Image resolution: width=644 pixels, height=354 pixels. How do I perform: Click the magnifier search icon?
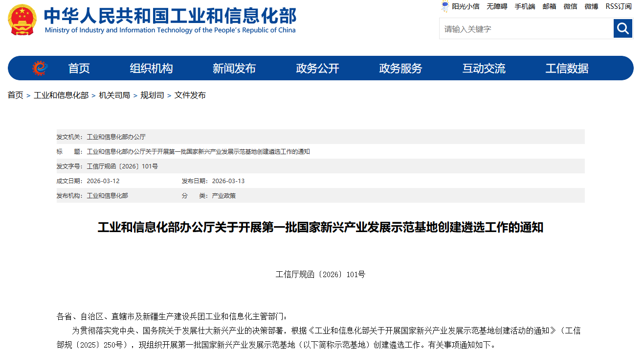pyautogui.click(x=622, y=28)
